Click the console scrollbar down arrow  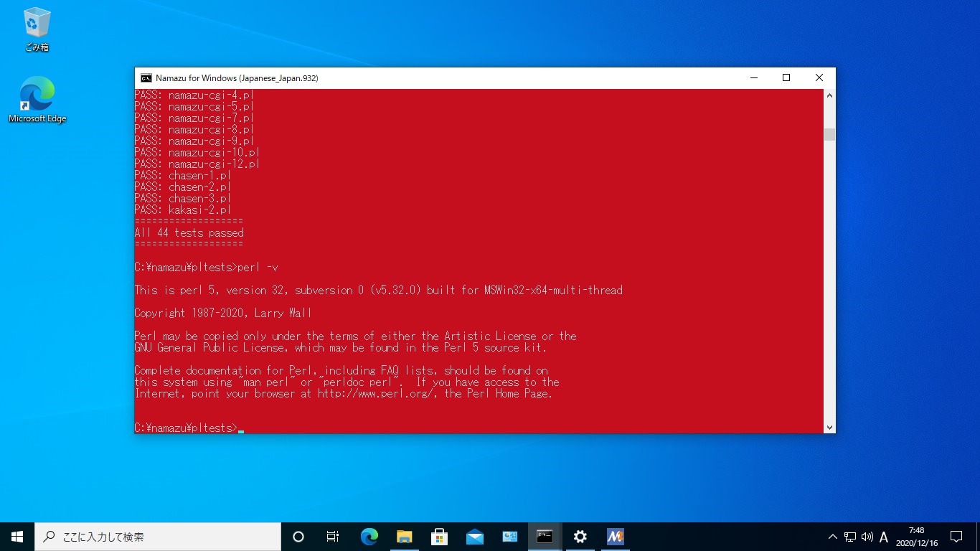tap(829, 428)
